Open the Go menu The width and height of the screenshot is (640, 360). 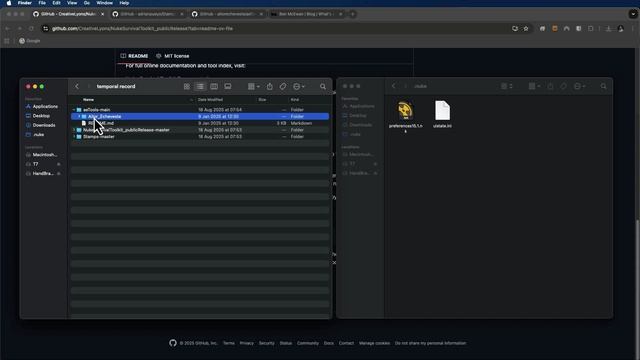(x=87, y=3)
